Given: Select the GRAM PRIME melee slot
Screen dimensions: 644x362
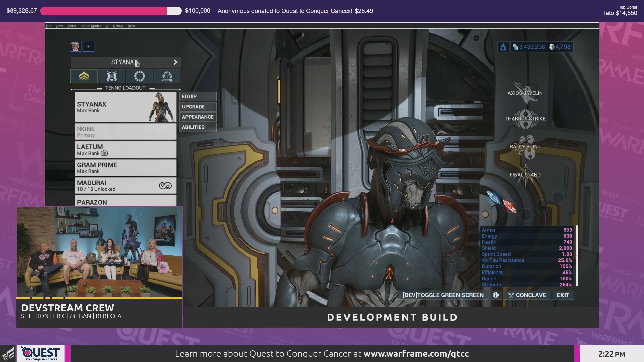Looking at the screenshot, I should click(125, 168).
